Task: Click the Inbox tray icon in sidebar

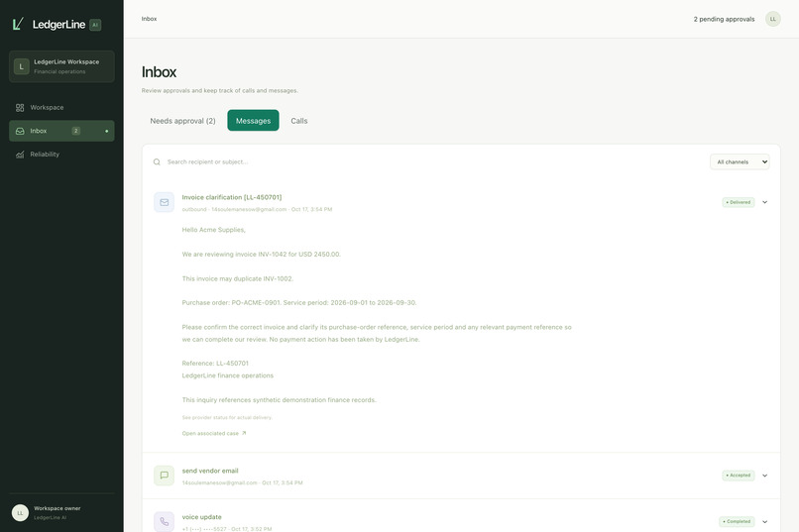Action: point(20,131)
